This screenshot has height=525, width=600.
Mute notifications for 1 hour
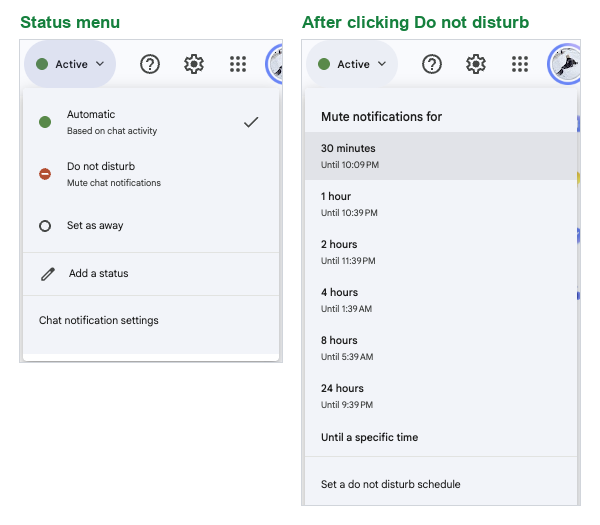tap(441, 204)
